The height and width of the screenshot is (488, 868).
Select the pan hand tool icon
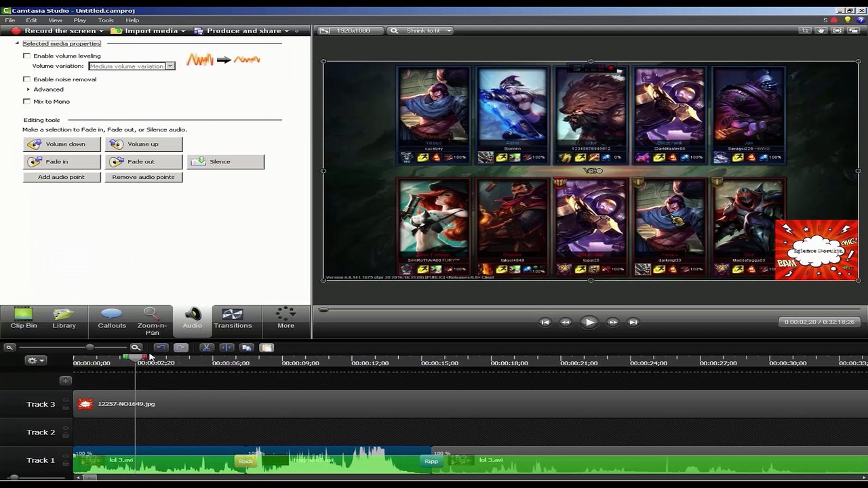point(821,30)
